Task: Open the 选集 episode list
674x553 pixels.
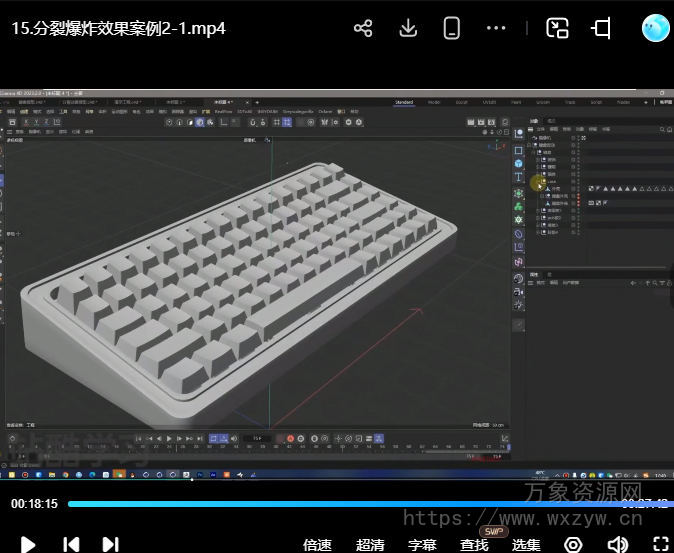Action: [526, 544]
